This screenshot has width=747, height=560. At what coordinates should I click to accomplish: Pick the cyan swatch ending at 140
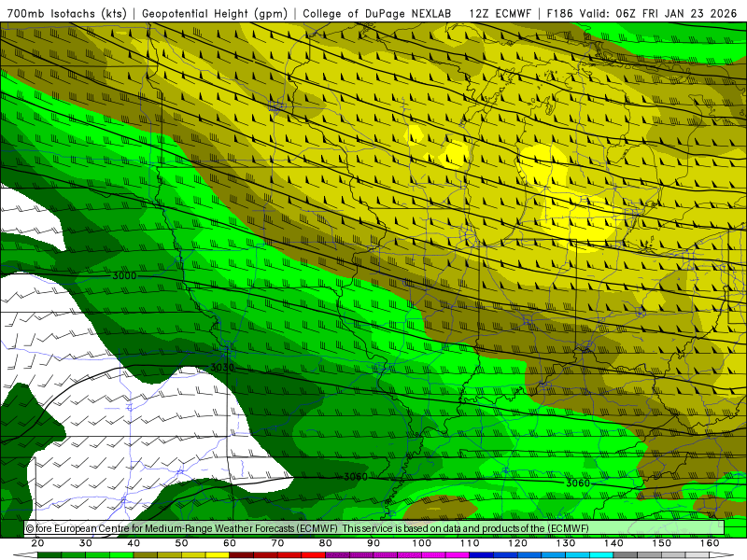click(x=601, y=555)
